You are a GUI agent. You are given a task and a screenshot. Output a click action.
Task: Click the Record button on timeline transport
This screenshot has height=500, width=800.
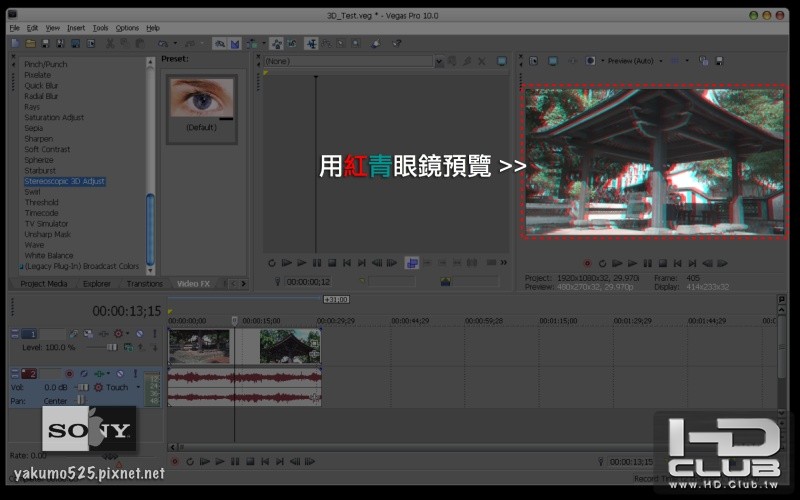[x=174, y=461]
